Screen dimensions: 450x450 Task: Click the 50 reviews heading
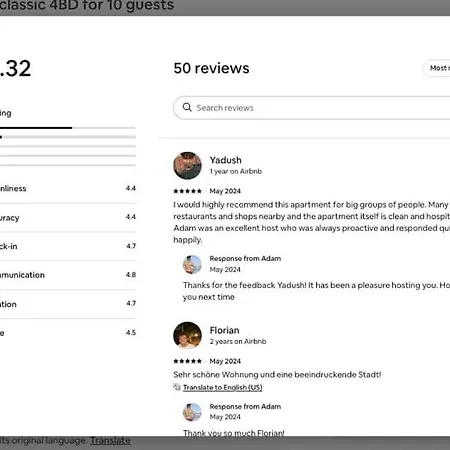[x=211, y=68]
